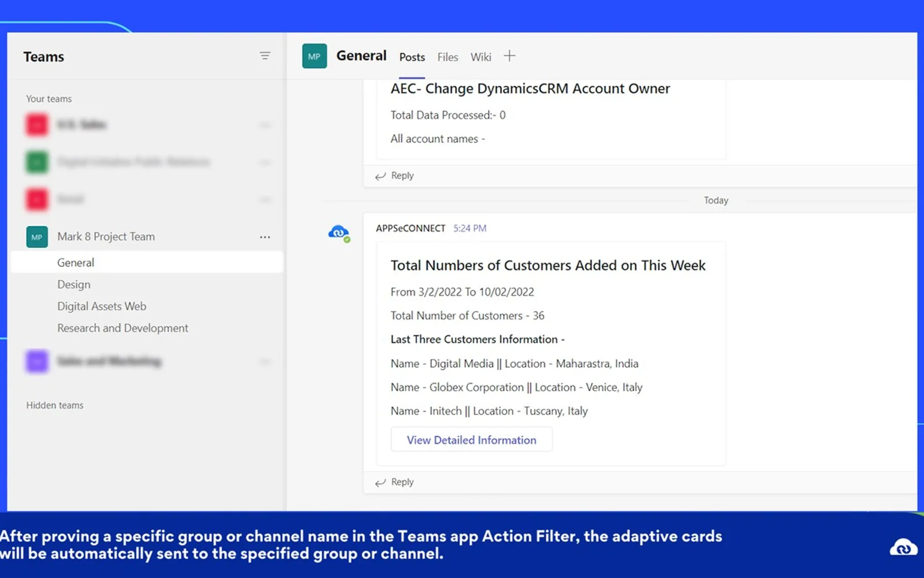924x578 pixels.
Task: Reply to AEC Change DynamicsCRM post
Action: click(394, 176)
